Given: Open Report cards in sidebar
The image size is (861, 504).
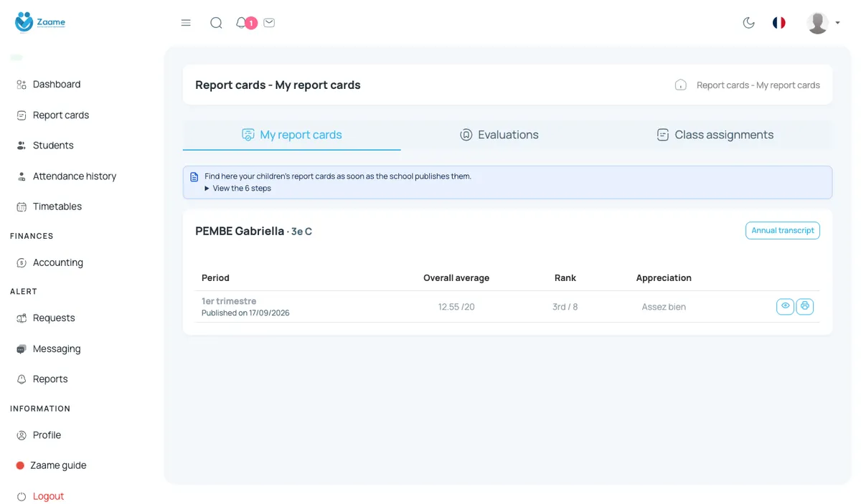Looking at the screenshot, I should coord(61,115).
